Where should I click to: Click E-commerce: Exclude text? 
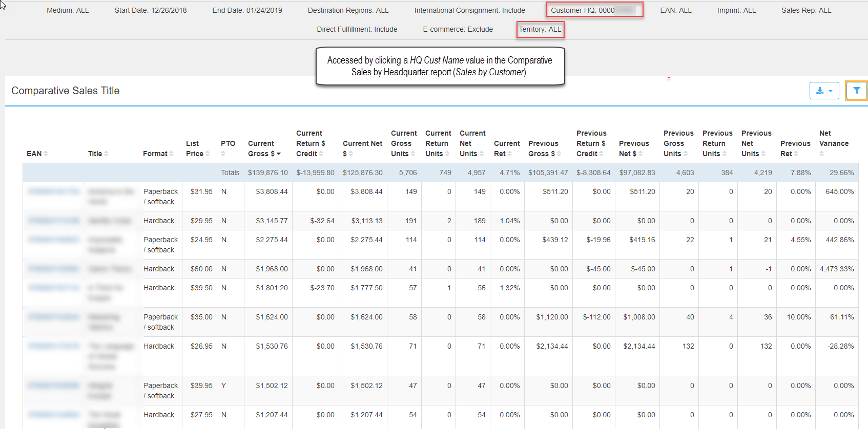point(458,29)
